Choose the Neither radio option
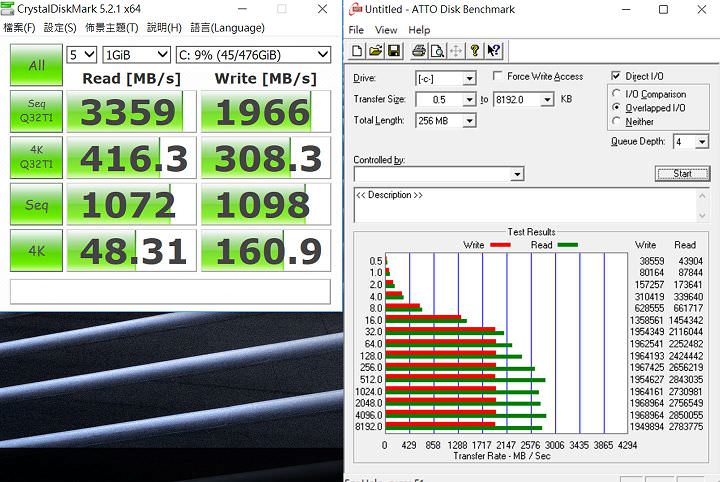The height and width of the screenshot is (482, 720). click(x=616, y=121)
